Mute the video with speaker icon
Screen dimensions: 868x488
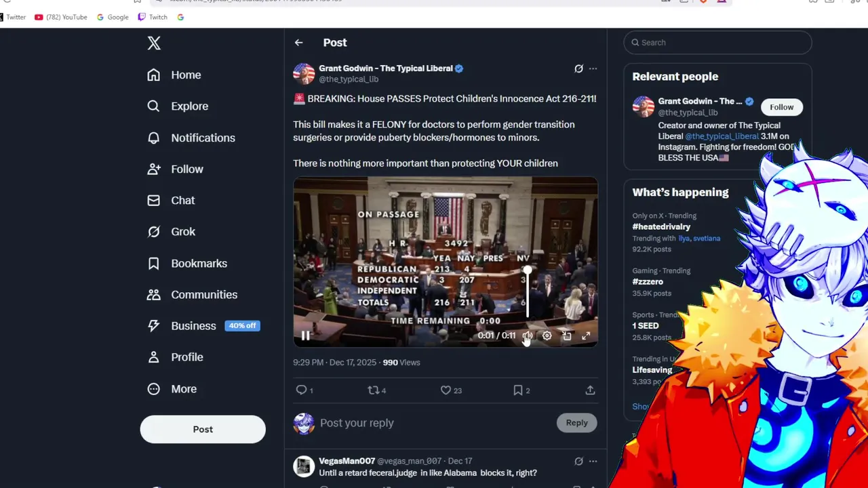[x=528, y=335]
